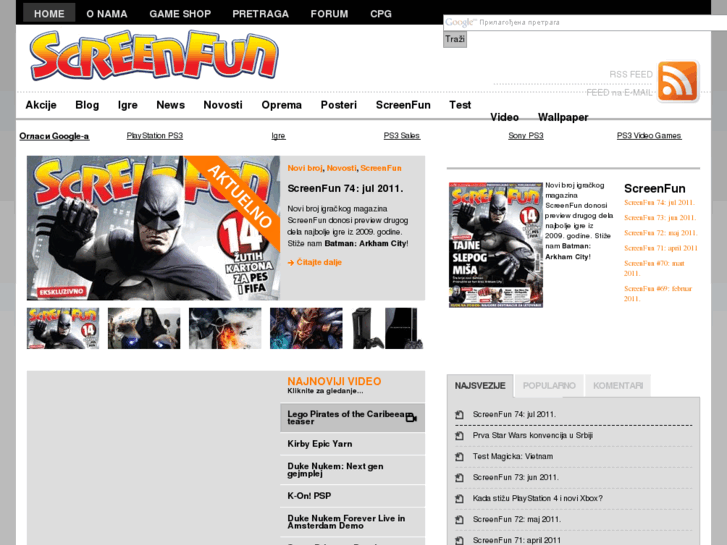Click the orange RSS feed icon
Image resolution: width=727 pixels, height=545 pixels.
click(677, 82)
